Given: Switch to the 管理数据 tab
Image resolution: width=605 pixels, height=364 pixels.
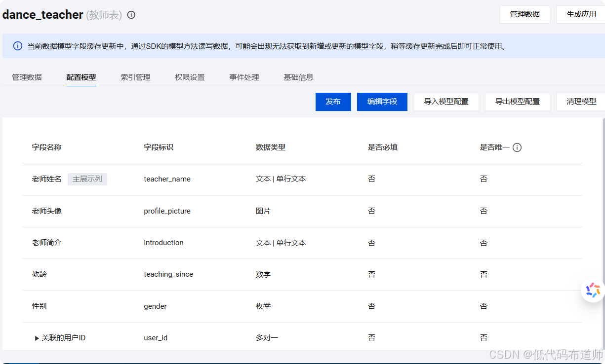Looking at the screenshot, I should tap(27, 77).
